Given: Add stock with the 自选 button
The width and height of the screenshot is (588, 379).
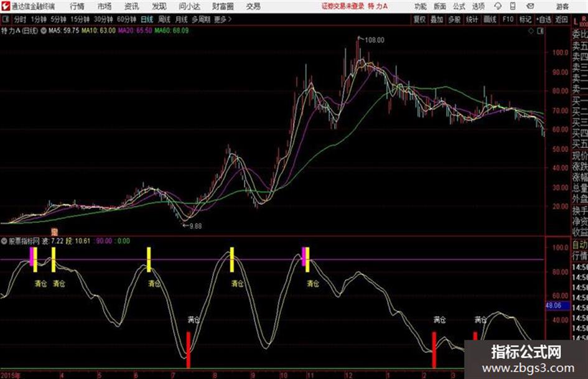Looking at the screenshot, I should [544, 19].
